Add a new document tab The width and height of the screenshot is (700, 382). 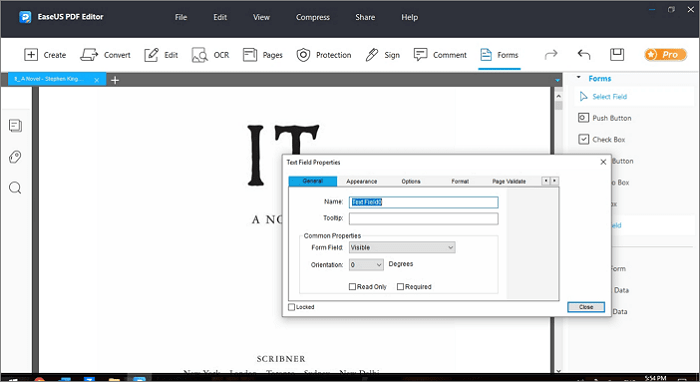coord(115,80)
